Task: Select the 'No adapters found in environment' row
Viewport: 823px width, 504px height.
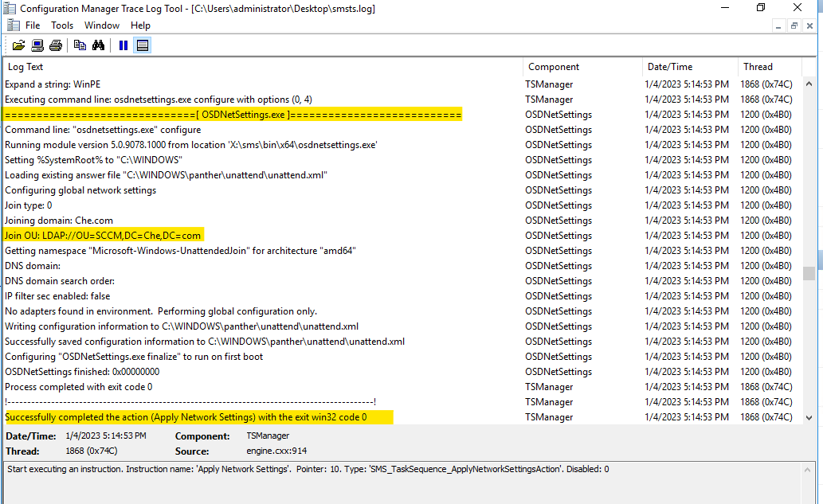Action: coord(402,311)
